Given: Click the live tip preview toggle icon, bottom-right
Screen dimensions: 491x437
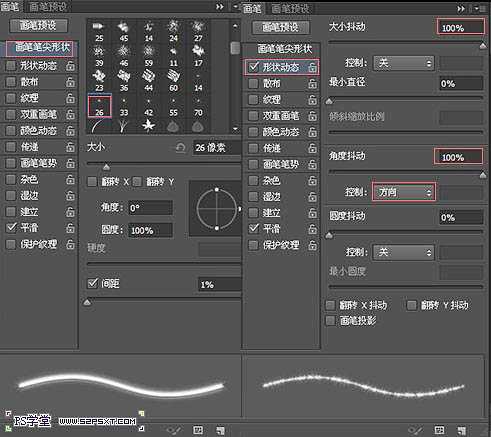Looking at the screenshot, I should click(x=415, y=430).
